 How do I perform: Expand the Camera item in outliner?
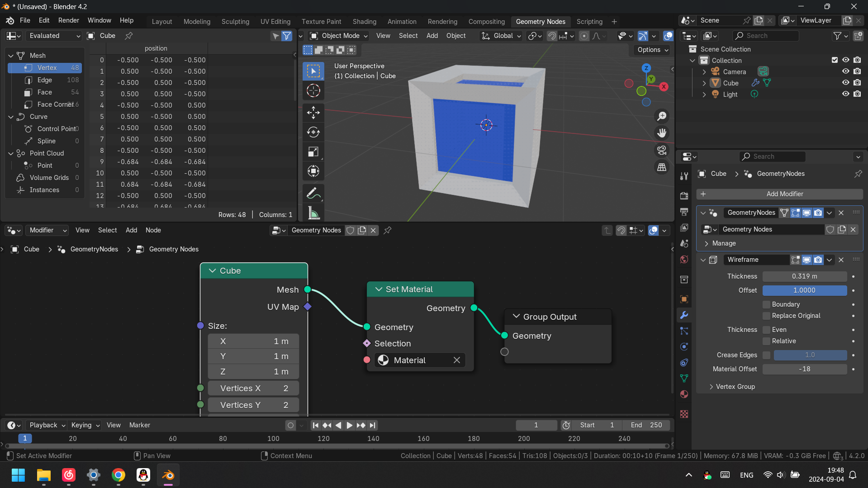704,72
